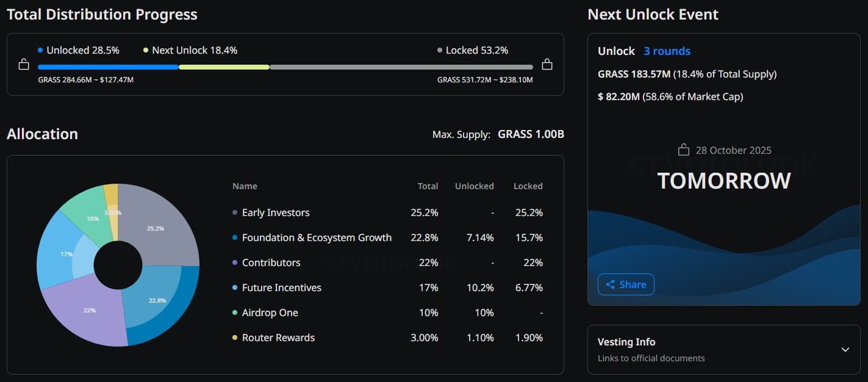
Task: Click the blue dot next to Unlocked 28.5%
Action: [x=40, y=50]
